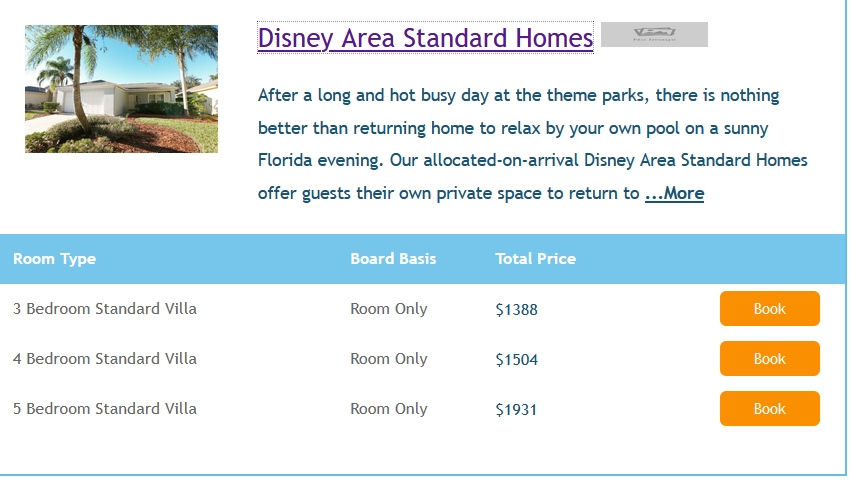Click Room Only for the 3 Bedroom villa

point(388,309)
